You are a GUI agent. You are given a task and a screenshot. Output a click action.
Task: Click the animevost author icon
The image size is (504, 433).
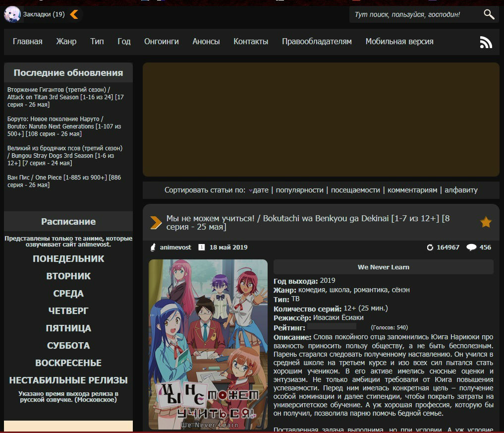pyautogui.click(x=153, y=247)
